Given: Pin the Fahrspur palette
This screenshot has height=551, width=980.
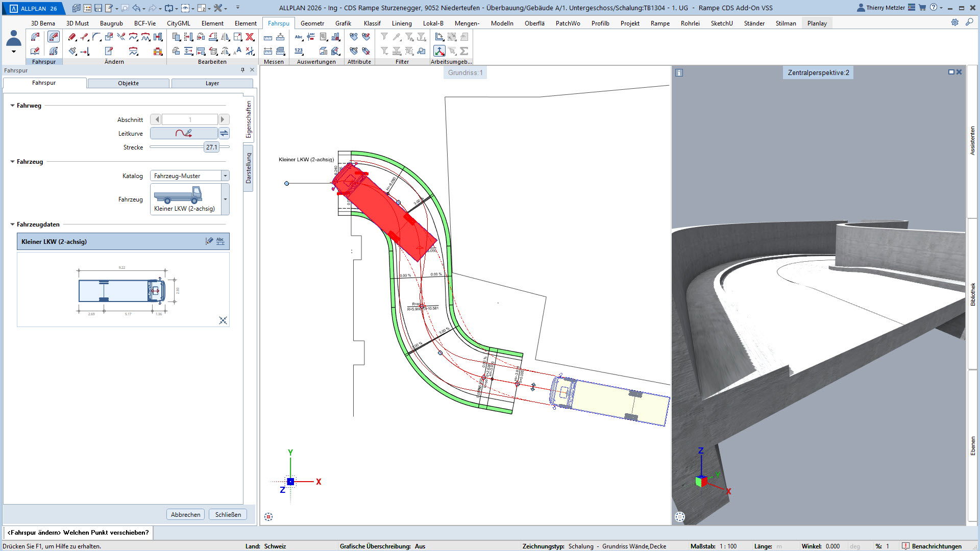Looking at the screenshot, I should pyautogui.click(x=242, y=70).
